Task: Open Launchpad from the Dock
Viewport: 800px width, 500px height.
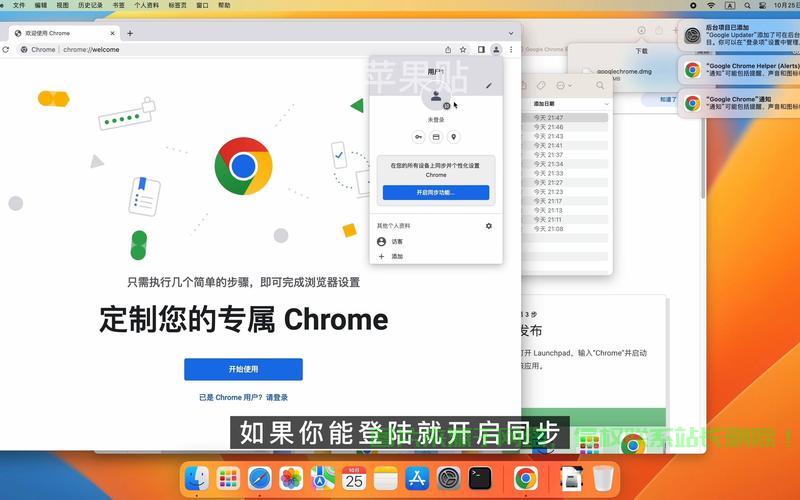Action: [228, 479]
